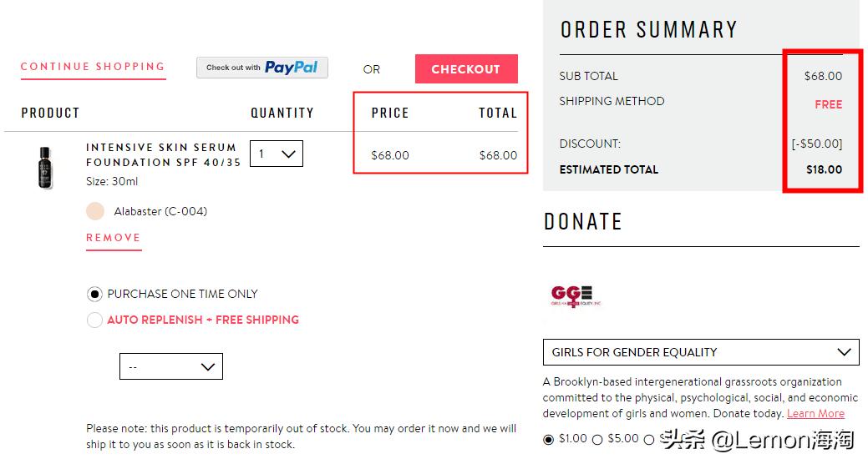Expand the auto replenish frequency dropdown
This screenshot has height=464, width=868.
[x=171, y=366]
